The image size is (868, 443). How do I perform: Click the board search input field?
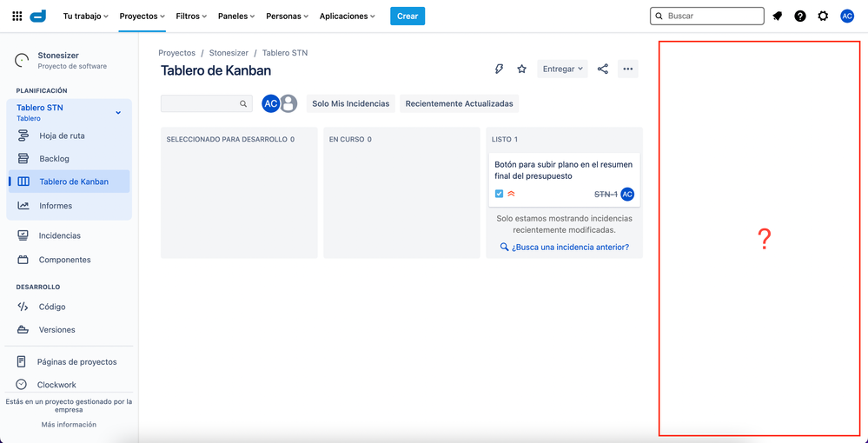coord(207,103)
